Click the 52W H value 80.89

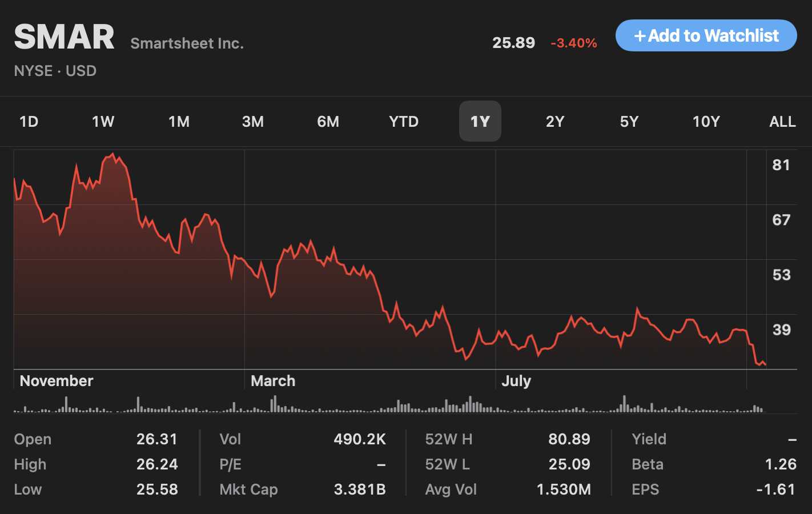569,439
